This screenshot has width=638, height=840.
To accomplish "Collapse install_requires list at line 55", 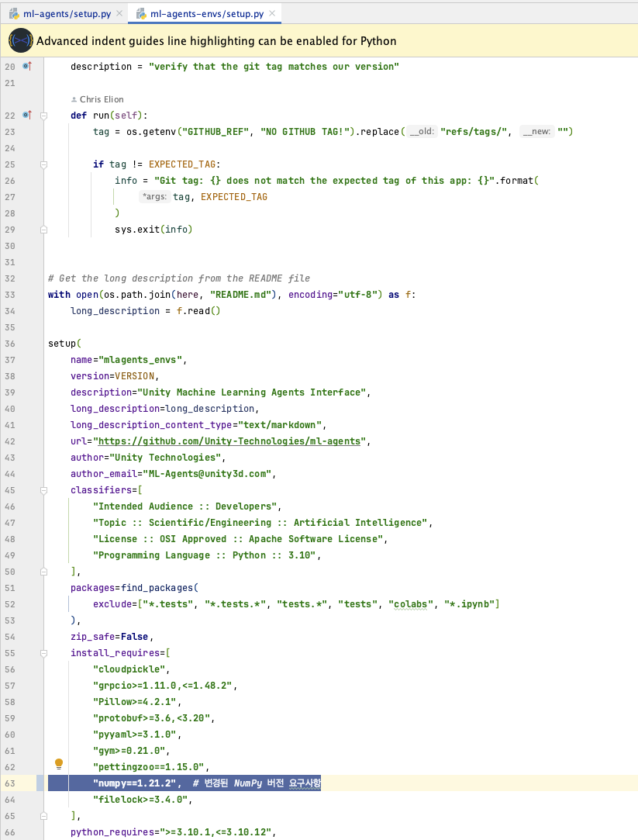I will pos(44,653).
